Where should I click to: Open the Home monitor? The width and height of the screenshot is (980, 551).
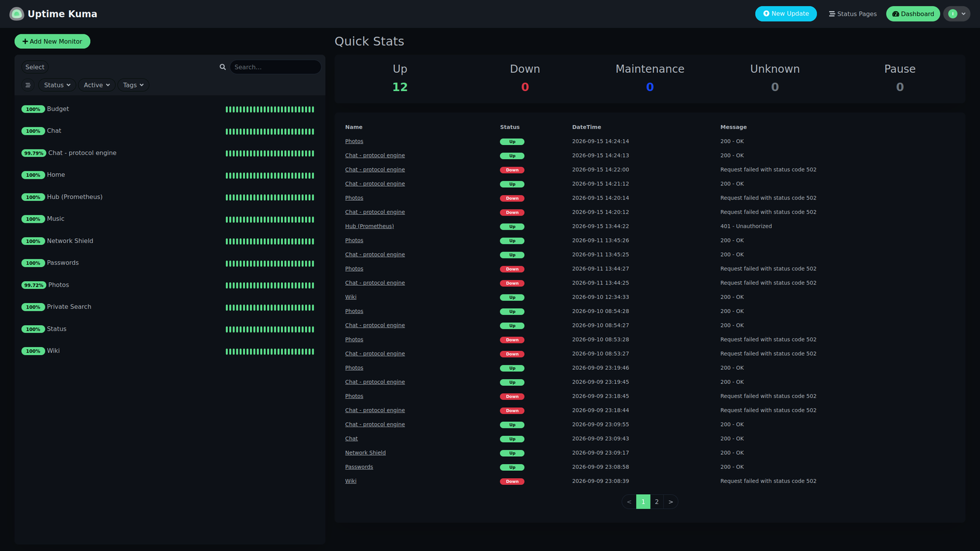170,175
